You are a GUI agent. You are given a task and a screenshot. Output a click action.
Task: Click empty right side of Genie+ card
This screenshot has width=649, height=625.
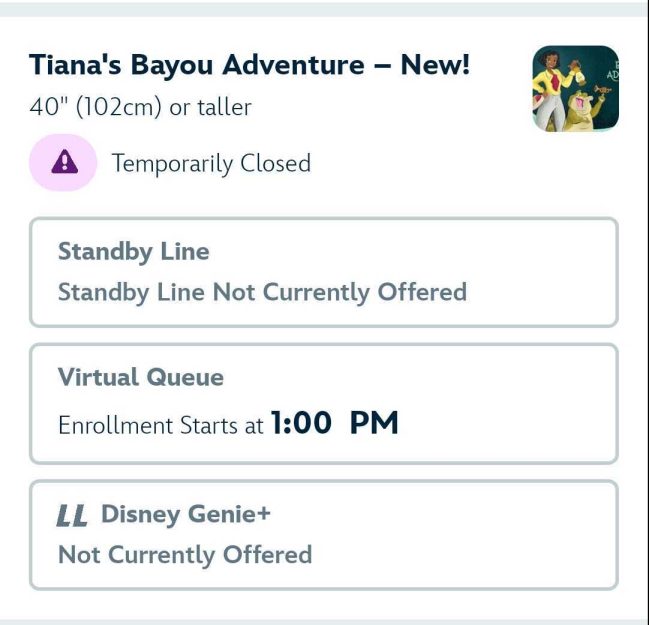point(468,534)
